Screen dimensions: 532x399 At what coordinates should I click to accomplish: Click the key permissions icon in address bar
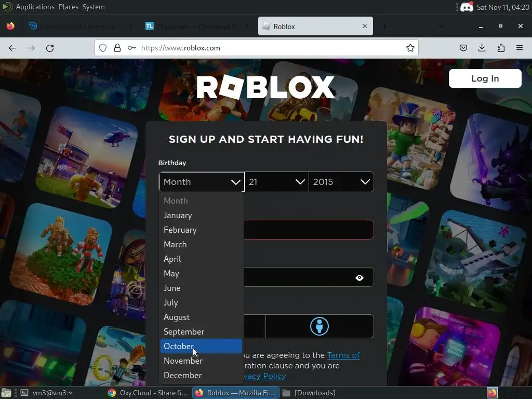[x=131, y=48]
